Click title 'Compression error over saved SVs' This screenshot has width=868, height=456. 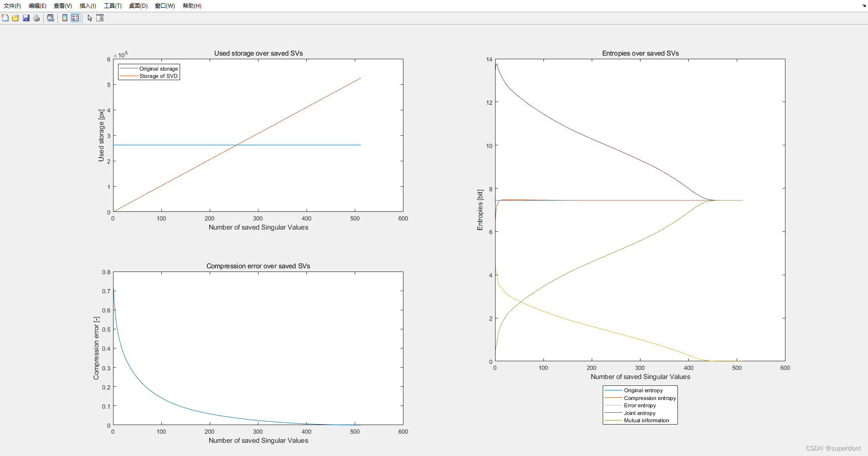[x=258, y=266]
